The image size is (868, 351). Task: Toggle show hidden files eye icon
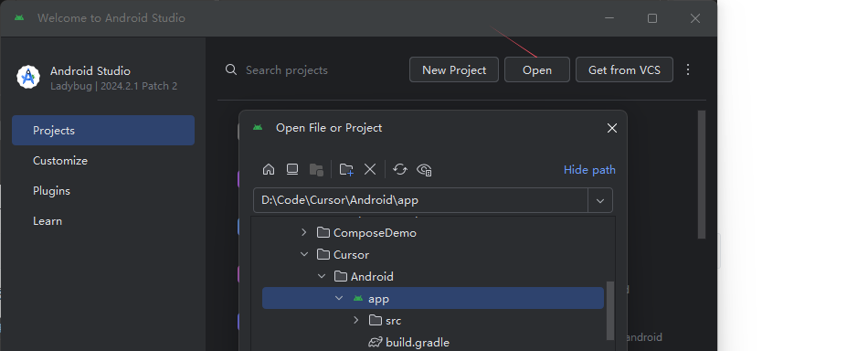coord(424,169)
